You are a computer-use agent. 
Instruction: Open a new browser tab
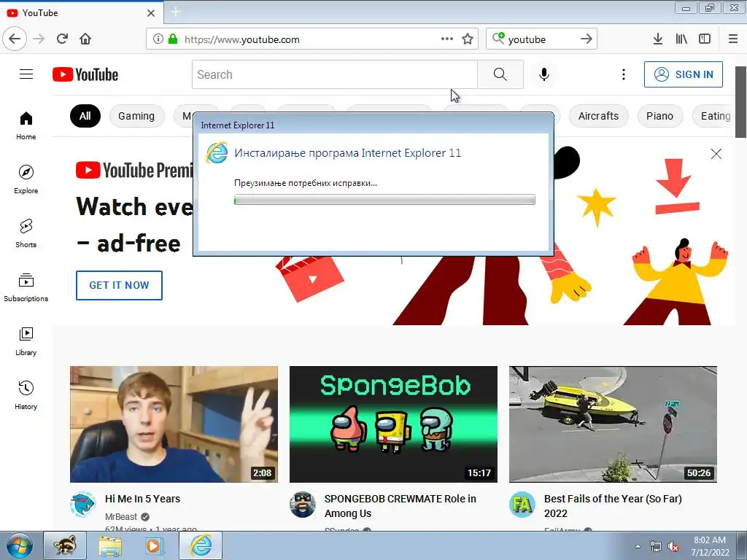(x=176, y=12)
